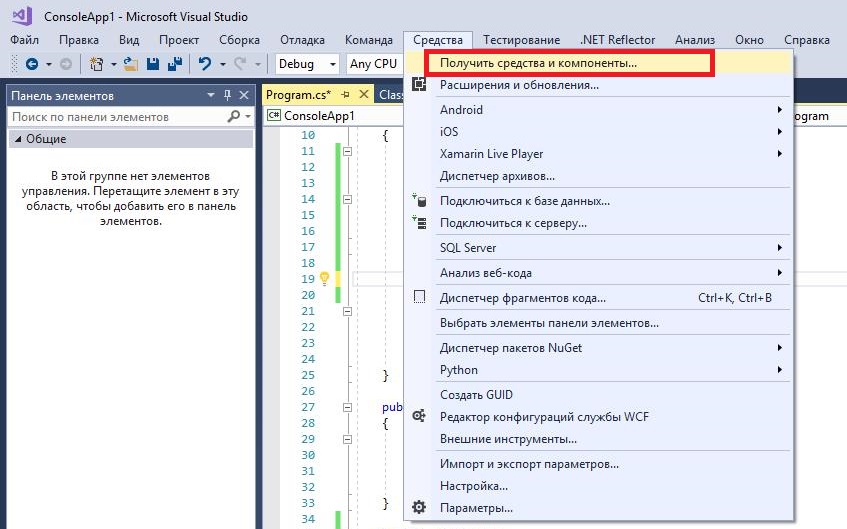Click the C# ConsoleApp1 project icon
The width and height of the screenshot is (847, 529).
274,116
